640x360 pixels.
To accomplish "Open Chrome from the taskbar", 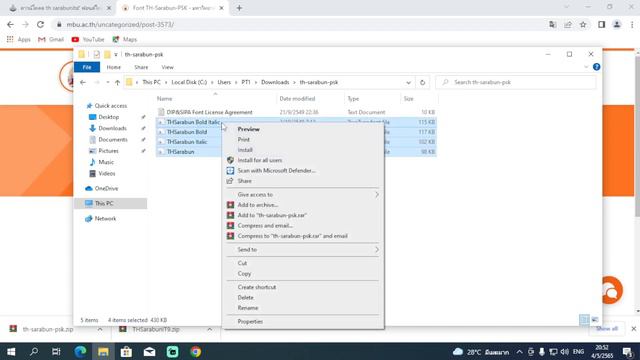I will (196, 351).
